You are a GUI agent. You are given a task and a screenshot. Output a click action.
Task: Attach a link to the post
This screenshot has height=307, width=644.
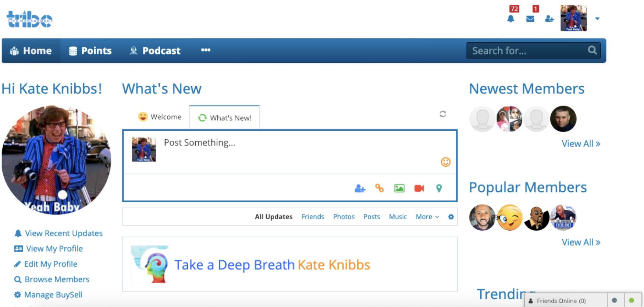click(379, 188)
